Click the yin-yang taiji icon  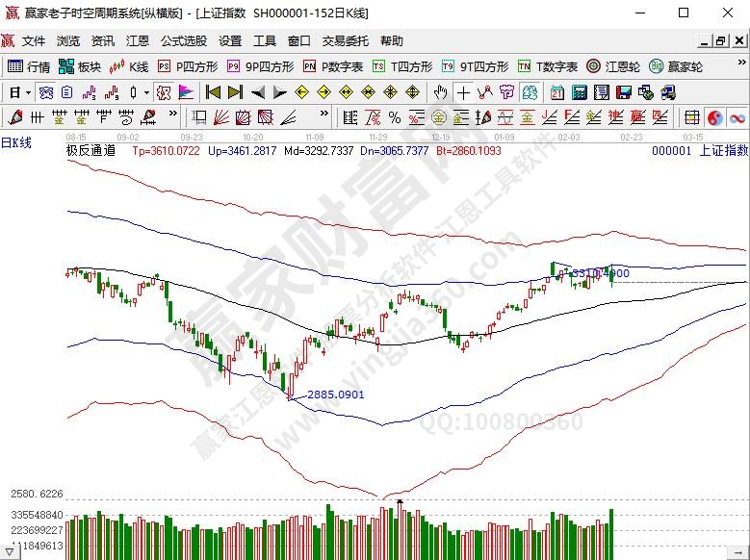click(715, 117)
